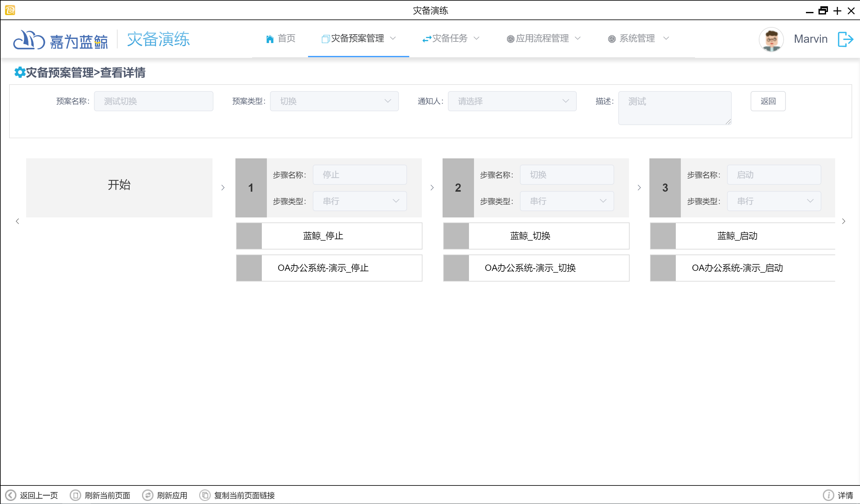
Task: Open the 应用流程管理 menu
Action: coord(543,39)
